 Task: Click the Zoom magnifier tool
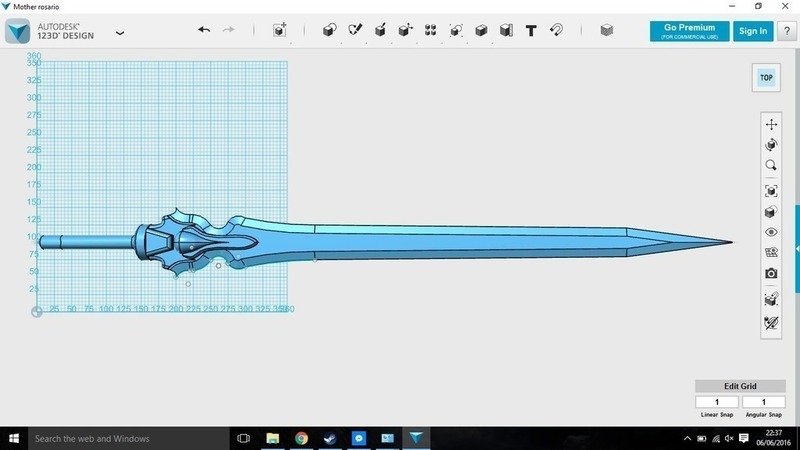click(x=771, y=165)
